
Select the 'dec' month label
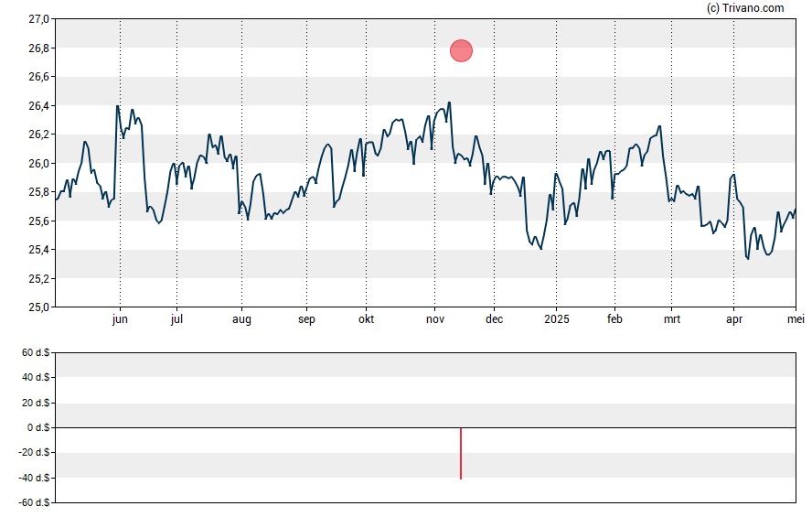click(494, 319)
